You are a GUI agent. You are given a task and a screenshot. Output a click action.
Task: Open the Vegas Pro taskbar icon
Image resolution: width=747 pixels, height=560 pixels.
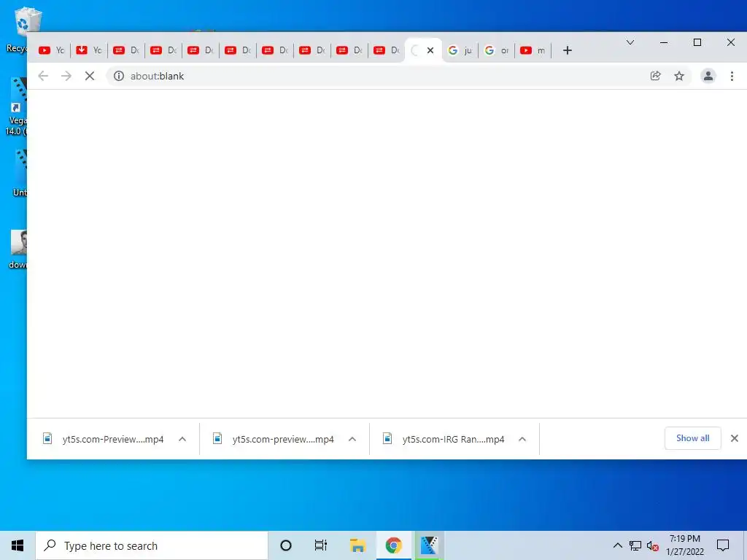pyautogui.click(x=429, y=545)
